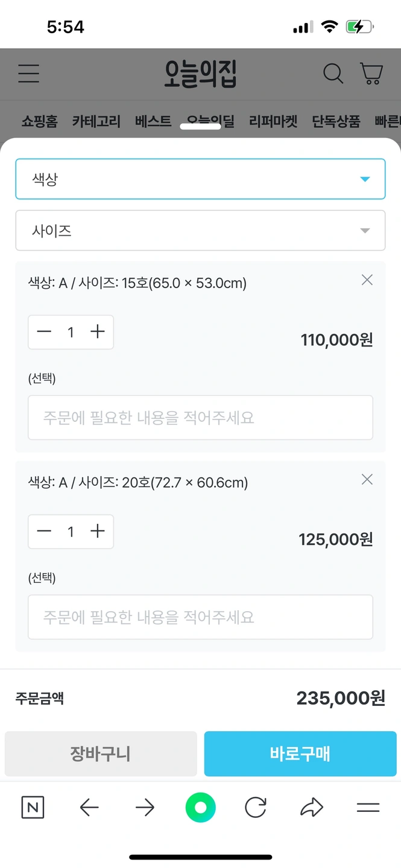401x868 pixels.
Task: Open the hamburger menu icon
Action: point(28,74)
